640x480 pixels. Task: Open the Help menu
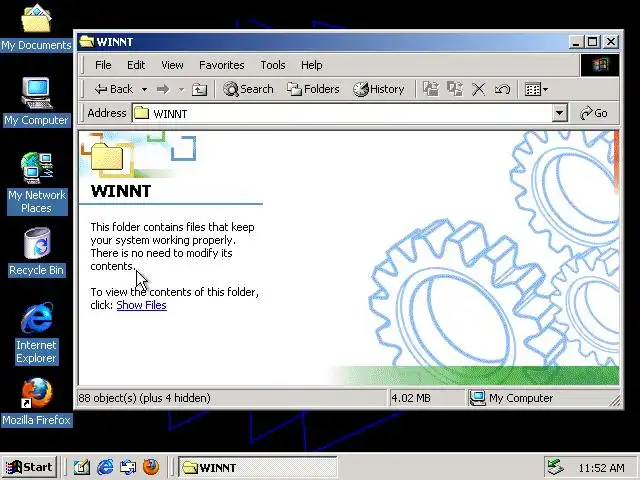point(311,65)
